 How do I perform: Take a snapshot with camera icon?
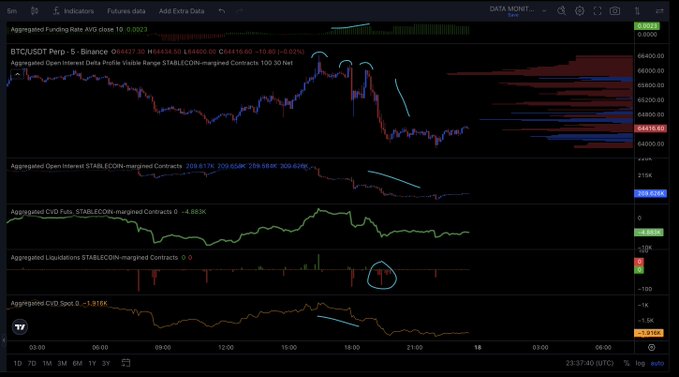pos(615,11)
